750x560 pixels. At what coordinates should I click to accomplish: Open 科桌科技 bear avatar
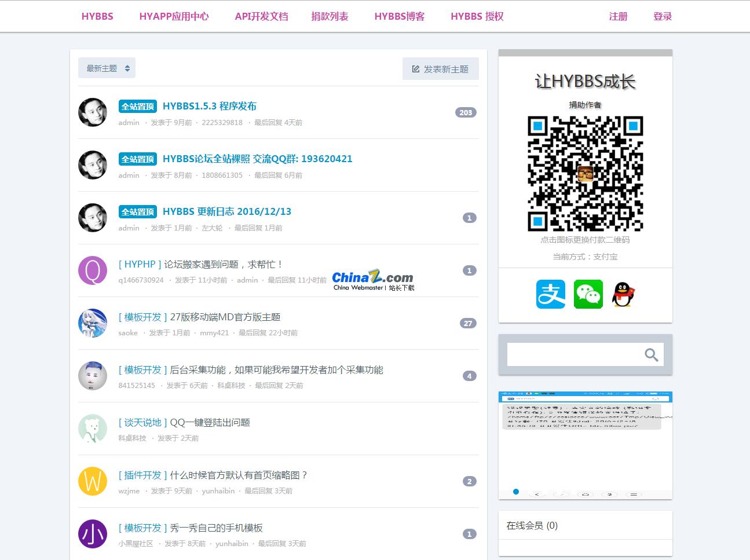93,429
